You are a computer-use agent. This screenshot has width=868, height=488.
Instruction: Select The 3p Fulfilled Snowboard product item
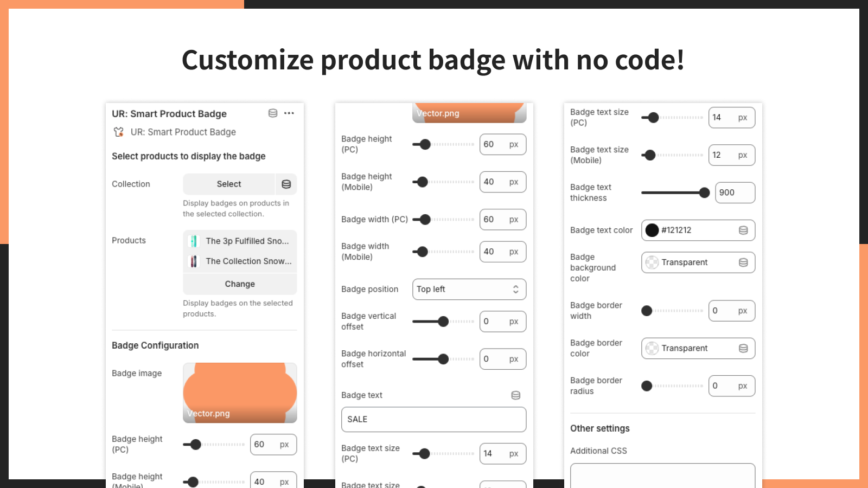[x=240, y=241]
